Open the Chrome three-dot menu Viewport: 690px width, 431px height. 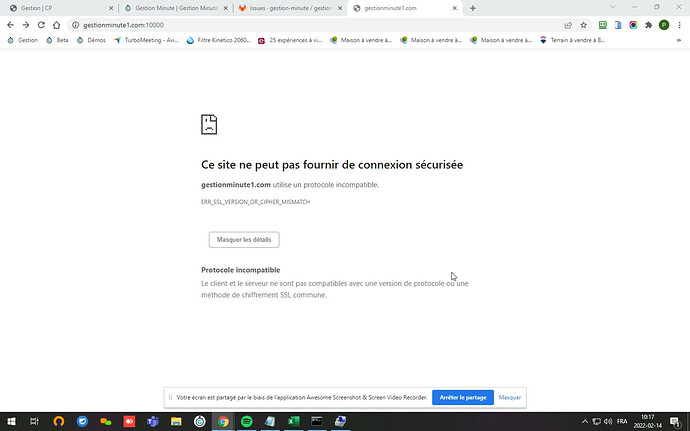click(680, 25)
